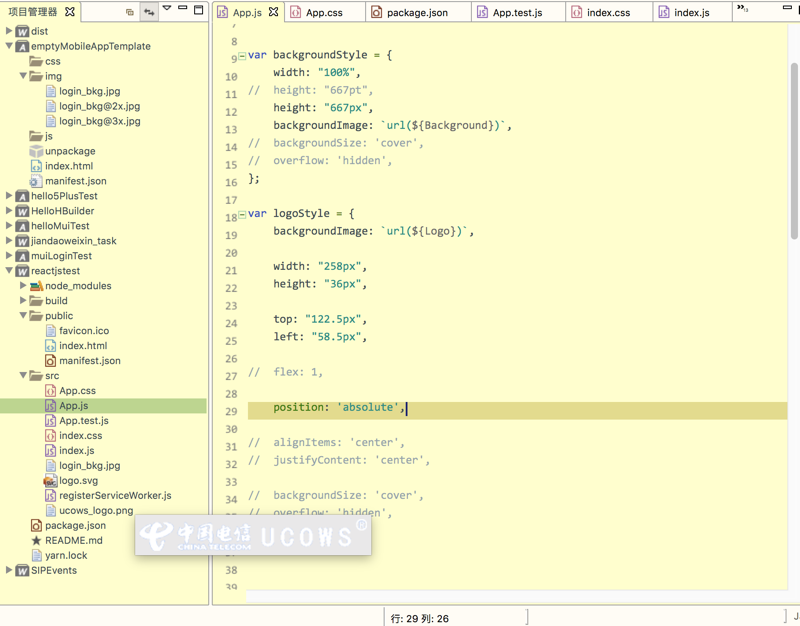Image resolution: width=800 pixels, height=626 pixels.
Task: Click the commented 'flex: 1,' line
Action: (286, 372)
